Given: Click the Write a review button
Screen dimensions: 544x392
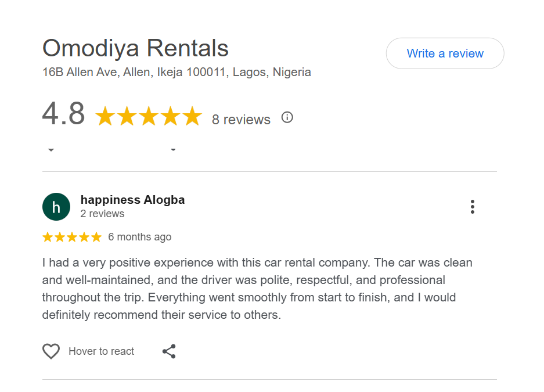Looking at the screenshot, I should click(445, 53).
